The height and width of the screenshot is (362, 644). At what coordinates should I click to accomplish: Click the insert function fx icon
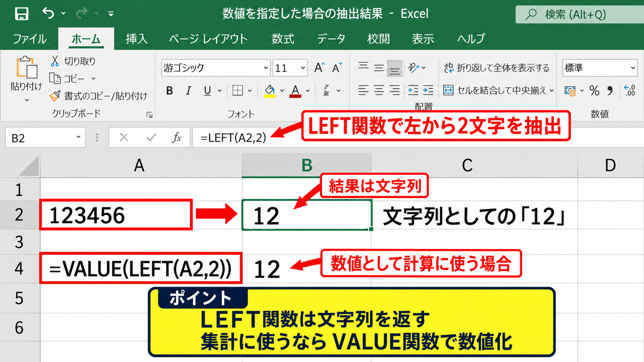(x=177, y=137)
